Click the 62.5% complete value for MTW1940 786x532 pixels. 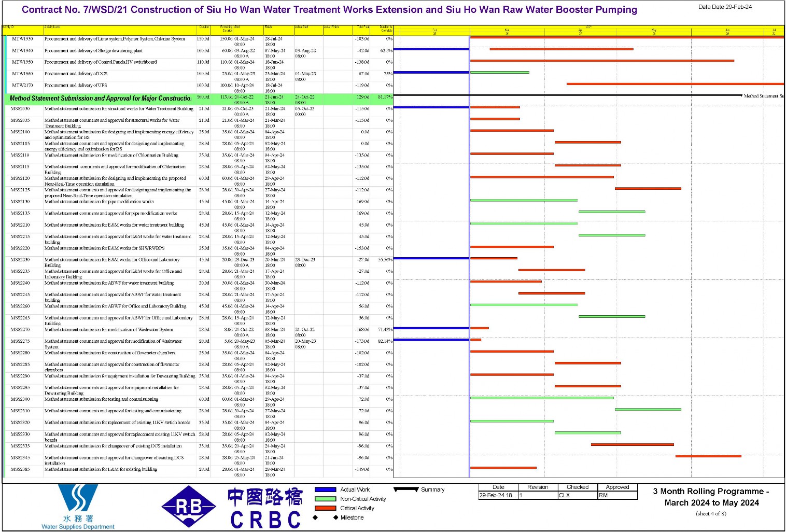[386, 51]
